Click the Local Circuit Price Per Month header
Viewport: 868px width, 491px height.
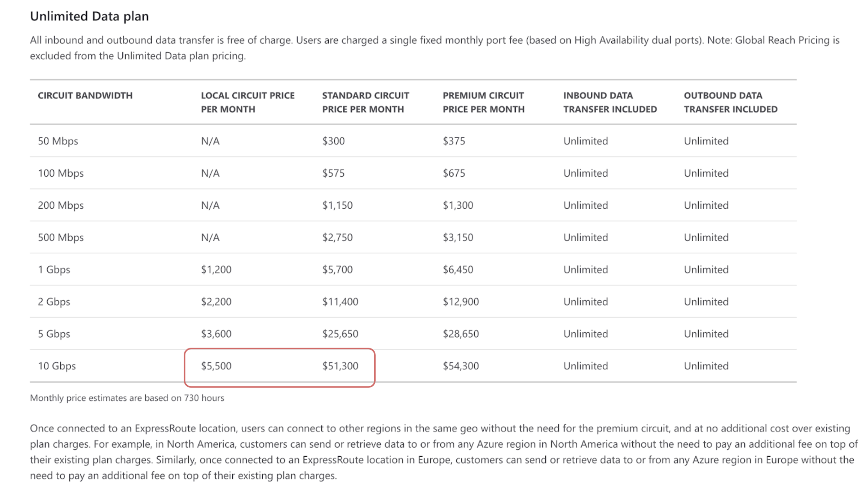(248, 103)
